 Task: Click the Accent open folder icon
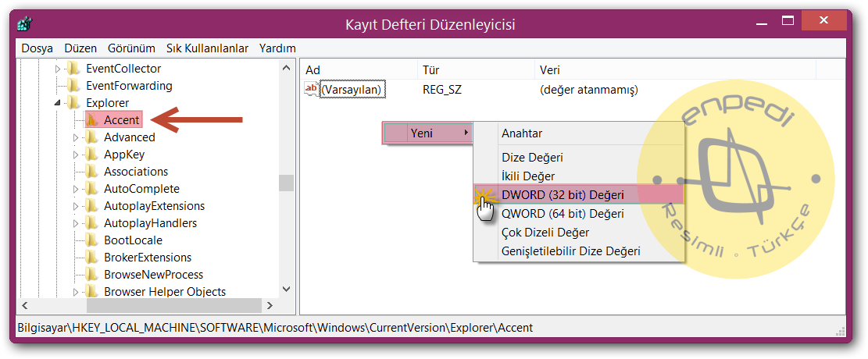tap(91, 120)
